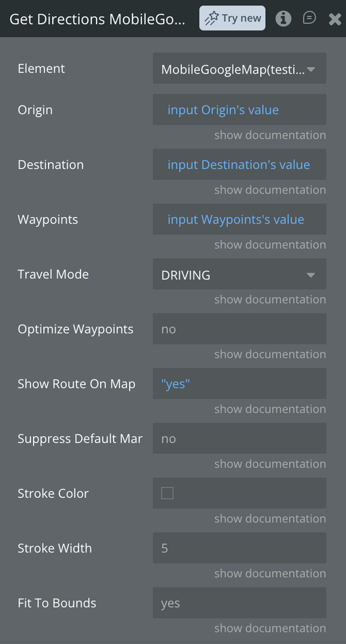
Task: Show documentation under Stroke Color
Action: point(270,519)
